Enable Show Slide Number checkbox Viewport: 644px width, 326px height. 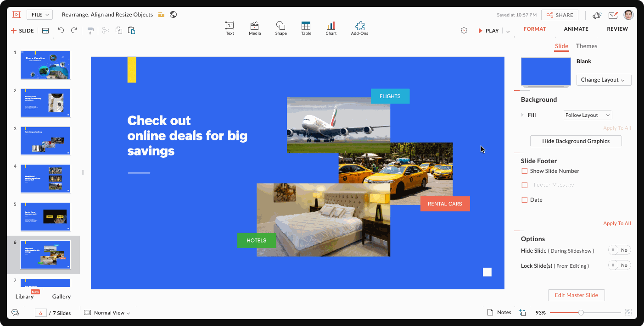(525, 171)
